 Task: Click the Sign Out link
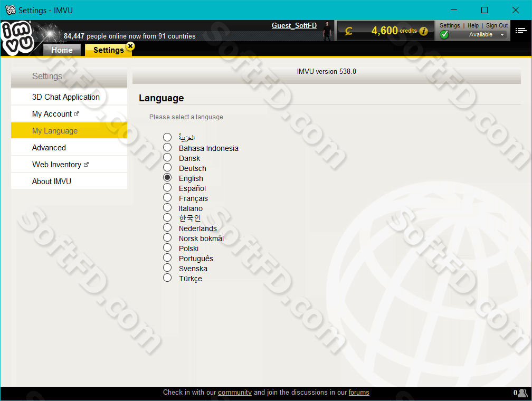coord(497,25)
